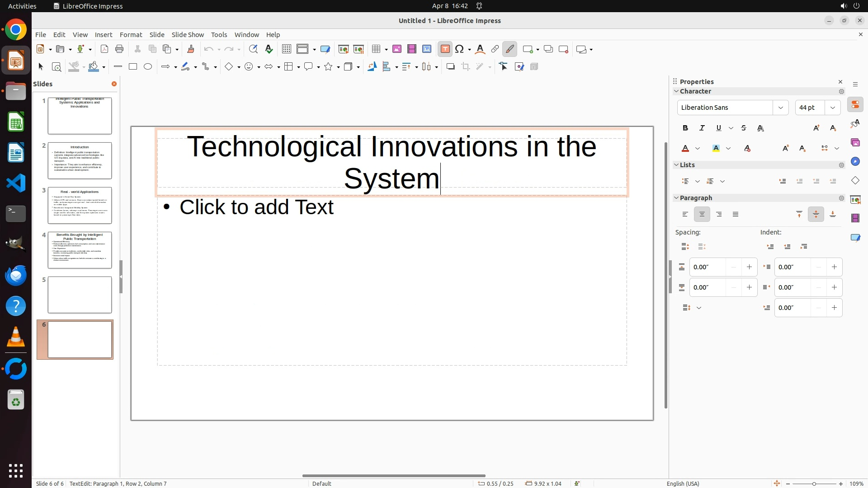Click the Insert Special Character omega icon
This screenshot has height=488, width=868.
click(459, 49)
